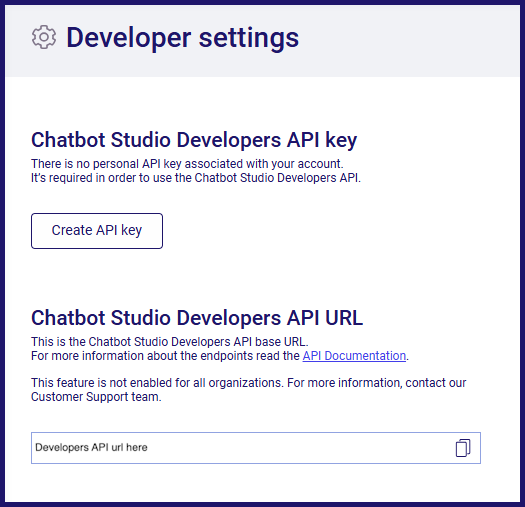
Task: Click the 'This feature is not enabled' notice
Action: click(248, 389)
